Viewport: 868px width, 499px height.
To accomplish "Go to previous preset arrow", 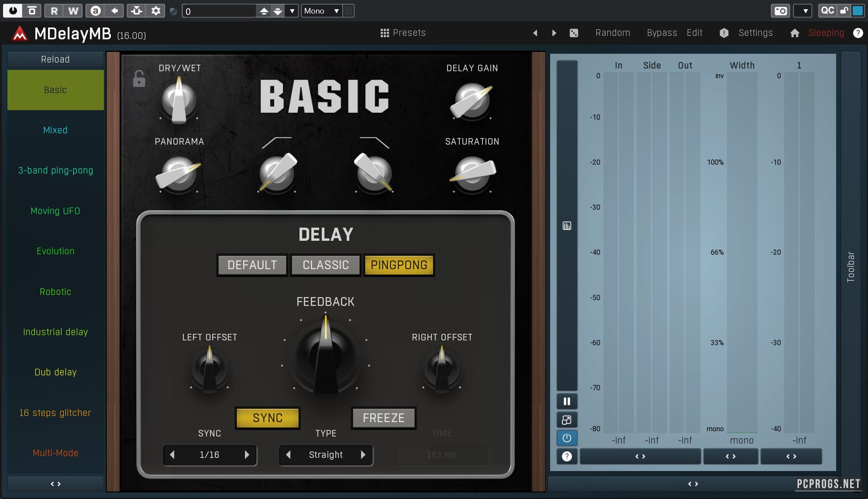I will click(535, 33).
